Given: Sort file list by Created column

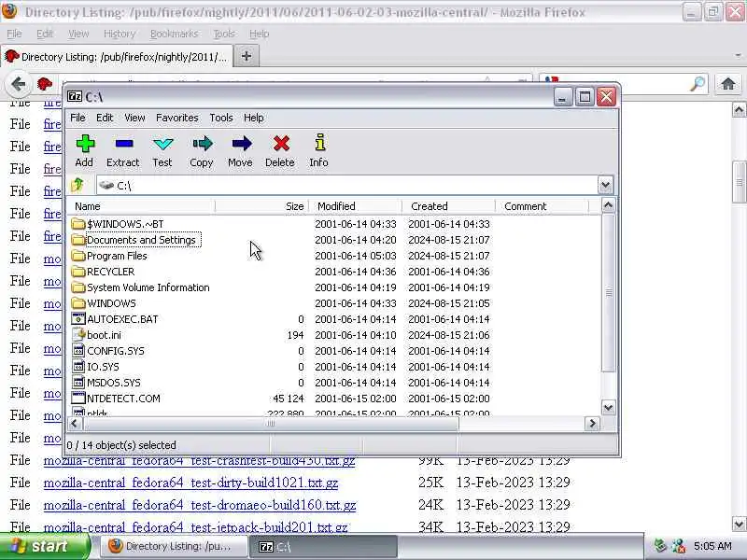Looking at the screenshot, I should pyautogui.click(x=448, y=206).
